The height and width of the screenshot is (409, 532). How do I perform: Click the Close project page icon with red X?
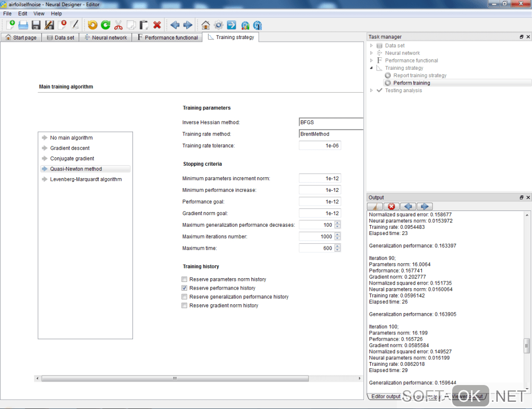[x=62, y=24]
